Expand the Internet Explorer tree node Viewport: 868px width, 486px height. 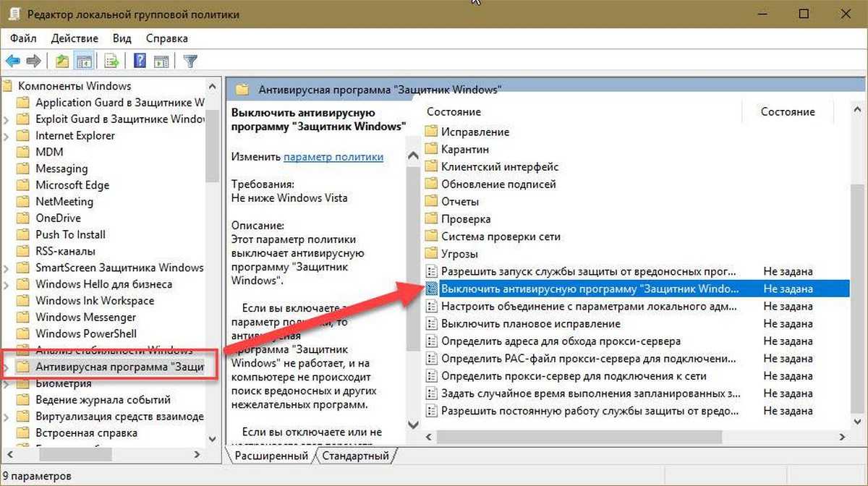[7, 136]
